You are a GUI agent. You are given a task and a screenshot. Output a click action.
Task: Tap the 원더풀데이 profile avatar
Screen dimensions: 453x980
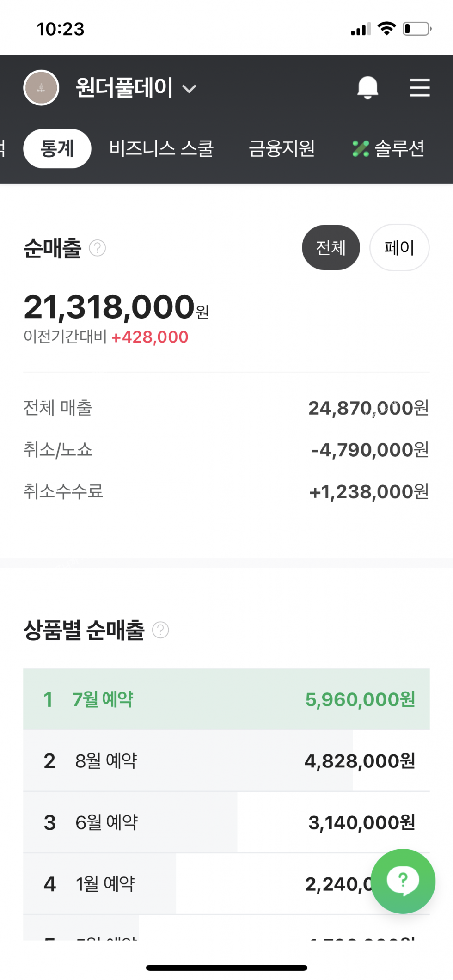click(x=41, y=87)
